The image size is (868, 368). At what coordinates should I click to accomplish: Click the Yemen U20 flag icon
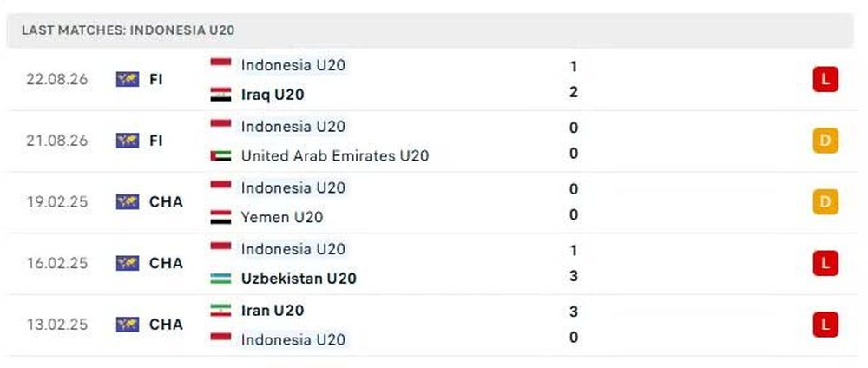(x=220, y=217)
